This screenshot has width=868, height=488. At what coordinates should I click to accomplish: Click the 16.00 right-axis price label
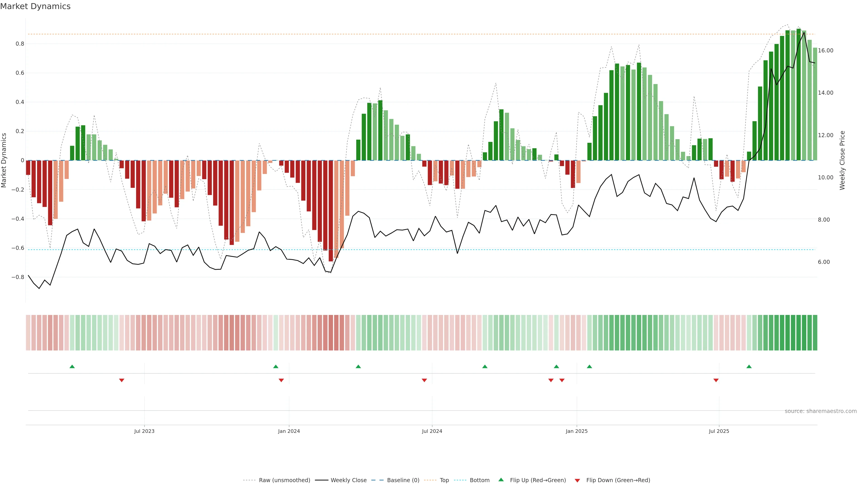coord(826,51)
